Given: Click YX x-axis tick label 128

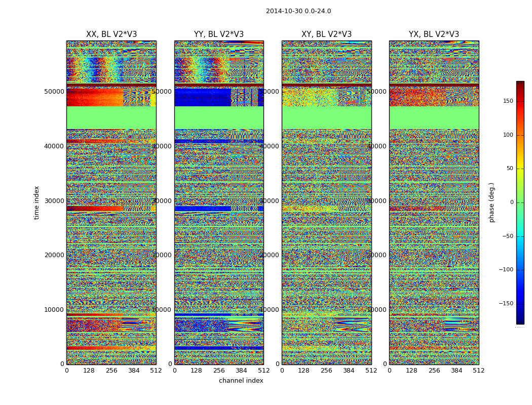Looking at the screenshot, I should pyautogui.click(x=411, y=371).
